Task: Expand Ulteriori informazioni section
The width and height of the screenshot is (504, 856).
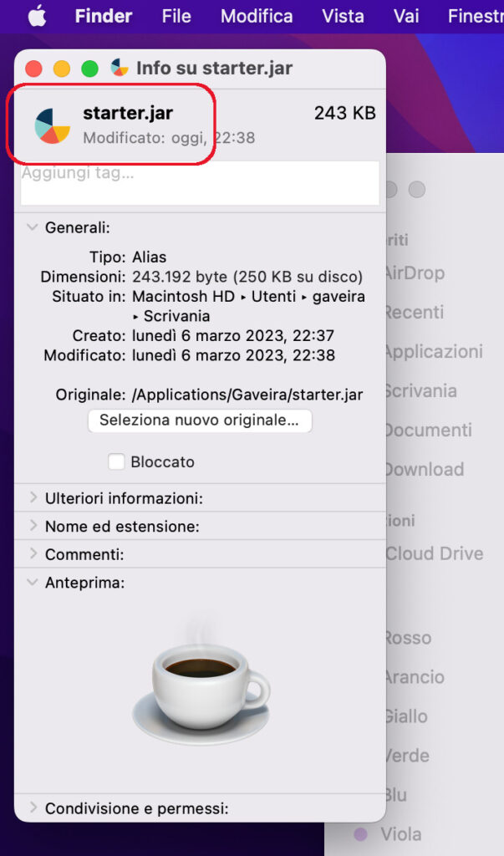Action: click(33, 498)
